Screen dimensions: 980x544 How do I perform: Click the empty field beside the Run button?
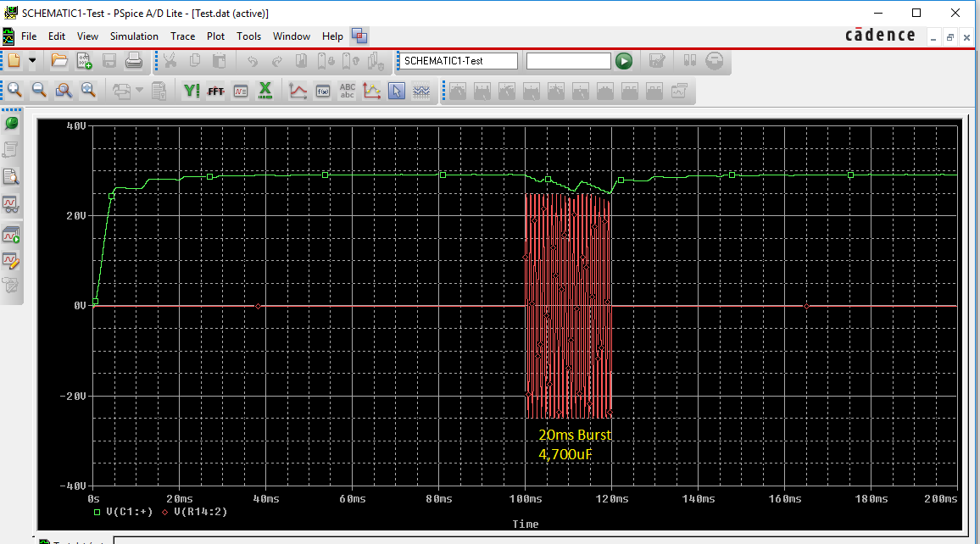(x=568, y=60)
